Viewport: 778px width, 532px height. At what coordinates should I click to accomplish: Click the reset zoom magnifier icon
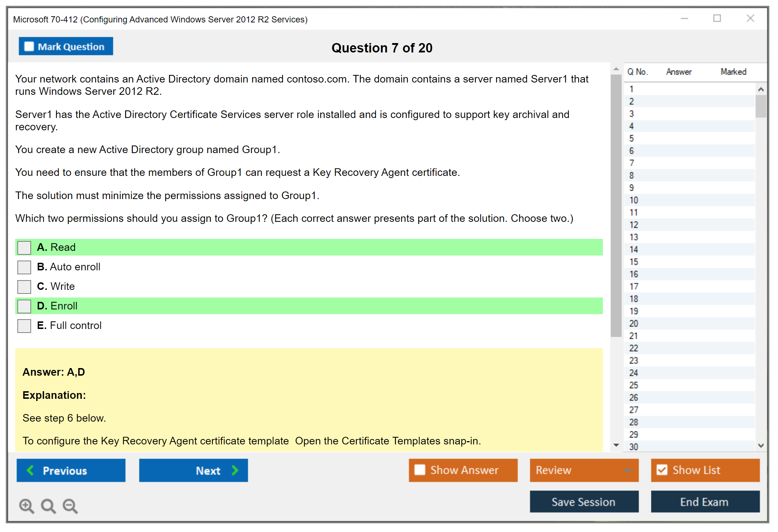pyautogui.click(x=48, y=506)
